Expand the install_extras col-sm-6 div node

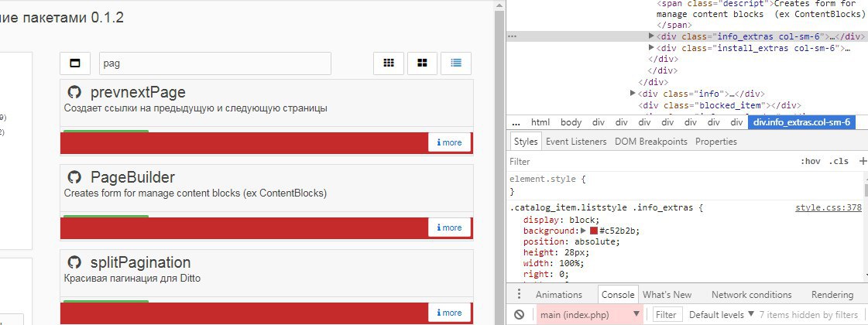651,48
